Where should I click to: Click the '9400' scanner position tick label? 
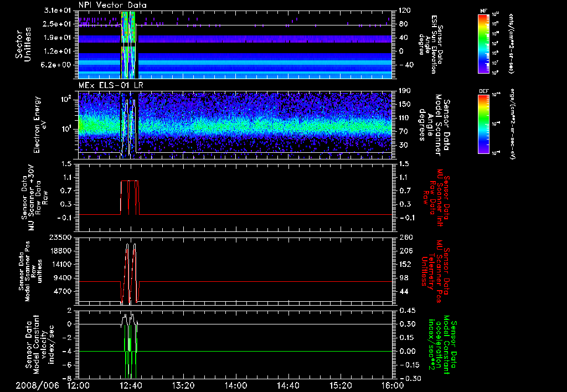point(64,278)
